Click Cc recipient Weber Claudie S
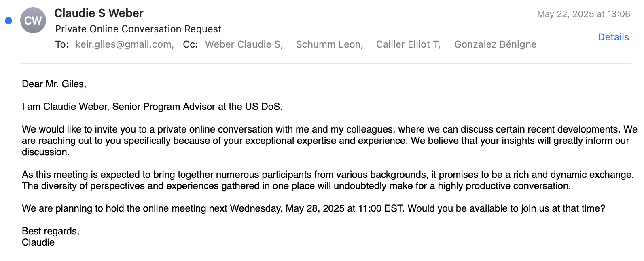This screenshot has height=261, width=644. point(244,44)
